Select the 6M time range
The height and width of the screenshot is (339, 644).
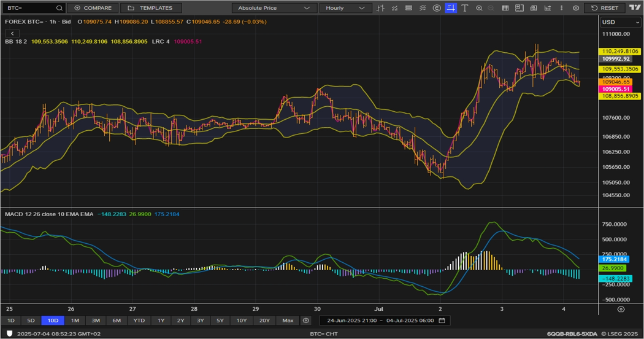(117, 321)
